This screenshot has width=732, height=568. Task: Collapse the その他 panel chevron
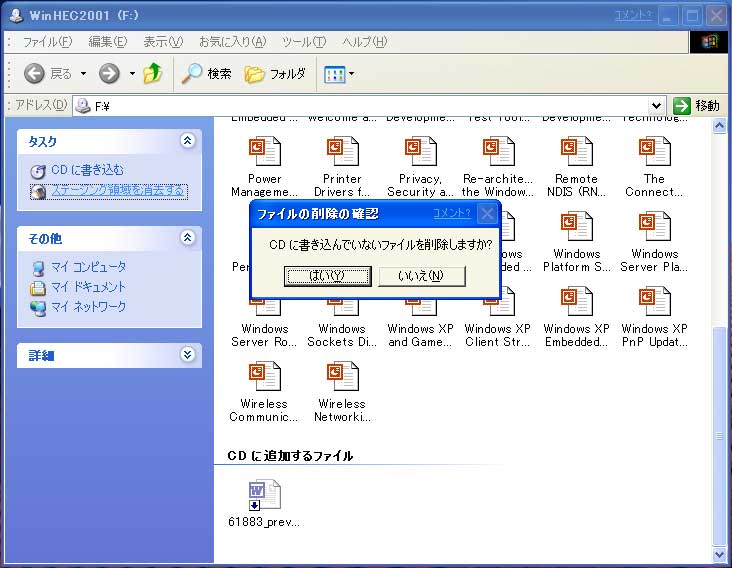click(187, 238)
